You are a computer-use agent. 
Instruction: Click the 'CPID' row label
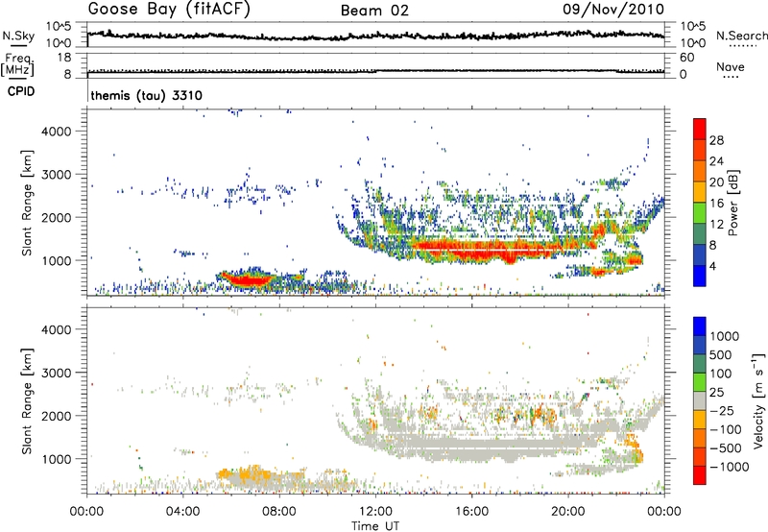point(21,91)
